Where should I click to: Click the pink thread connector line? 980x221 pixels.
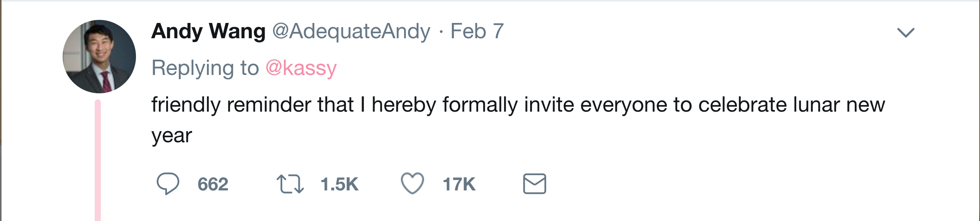[98, 160]
